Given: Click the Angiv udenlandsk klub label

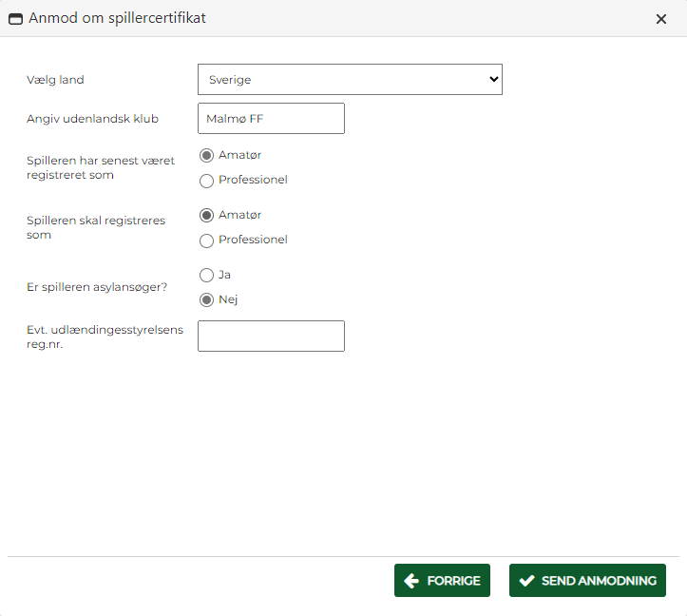Looking at the screenshot, I should click(92, 119).
